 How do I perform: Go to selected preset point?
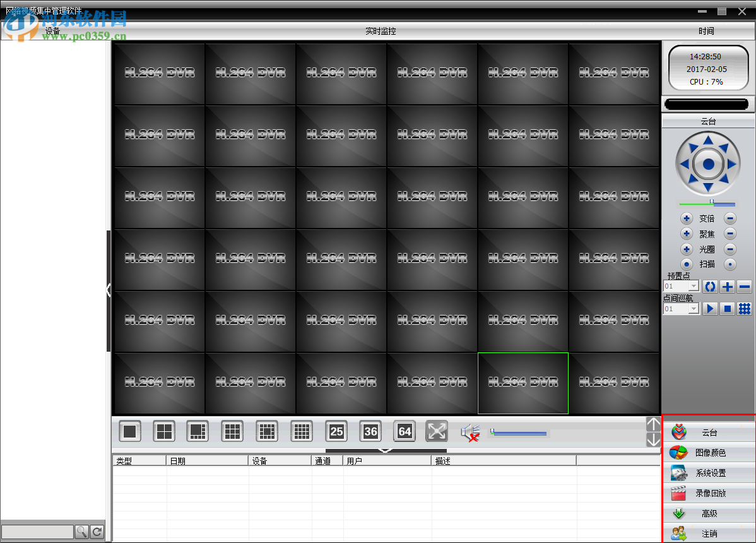click(x=710, y=287)
